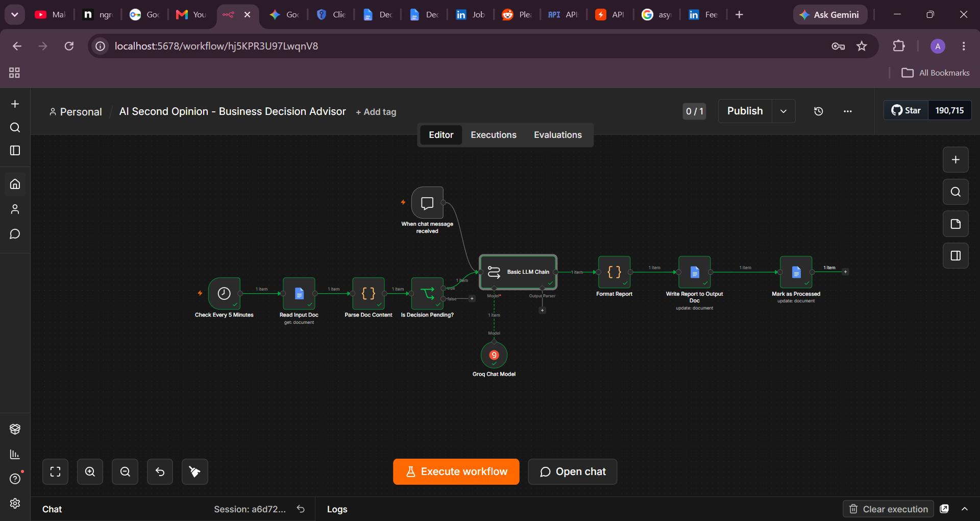This screenshot has height=521, width=980.
Task: Switch to the Evaluations tab
Action: click(x=558, y=135)
